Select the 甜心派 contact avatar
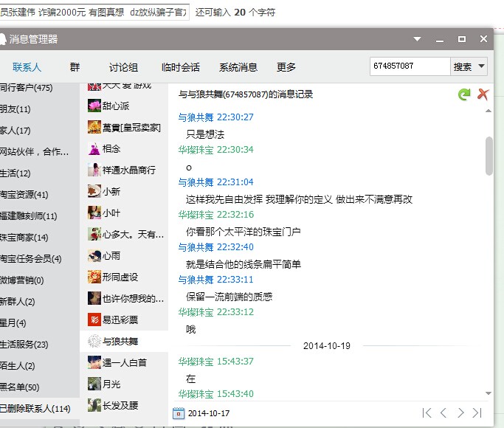The width and height of the screenshot is (504, 428). click(x=94, y=106)
